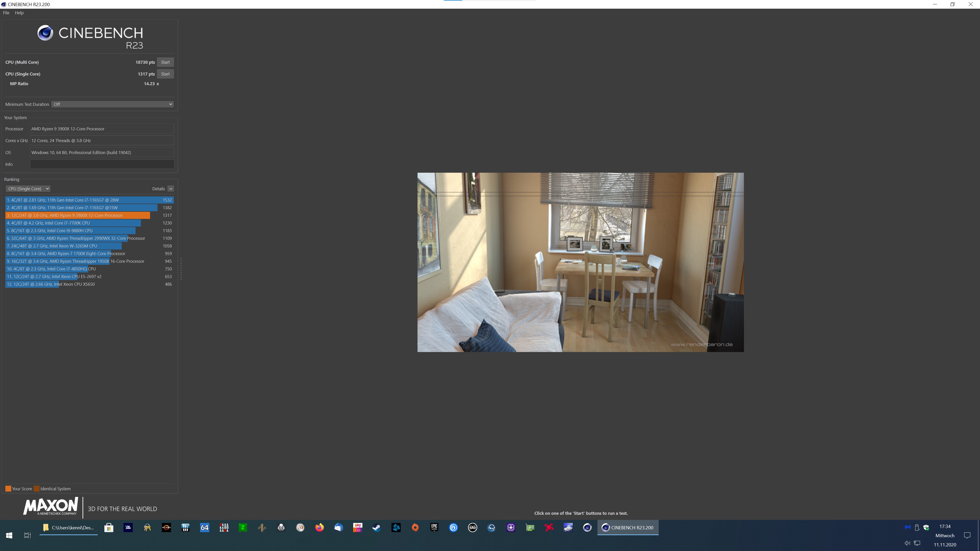This screenshot has height=551, width=980.
Task: Start the CPU Single Core test
Action: [165, 74]
